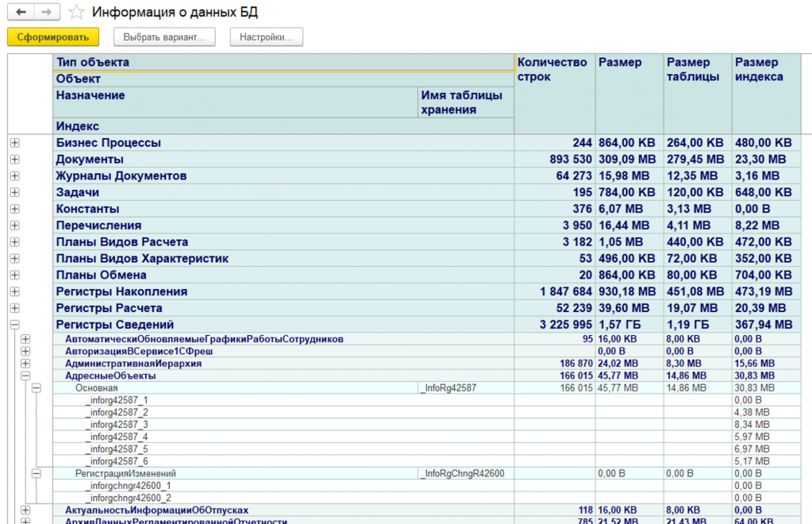
Task: Select the _InfoRg42587 table name cell
Action: tap(466, 388)
